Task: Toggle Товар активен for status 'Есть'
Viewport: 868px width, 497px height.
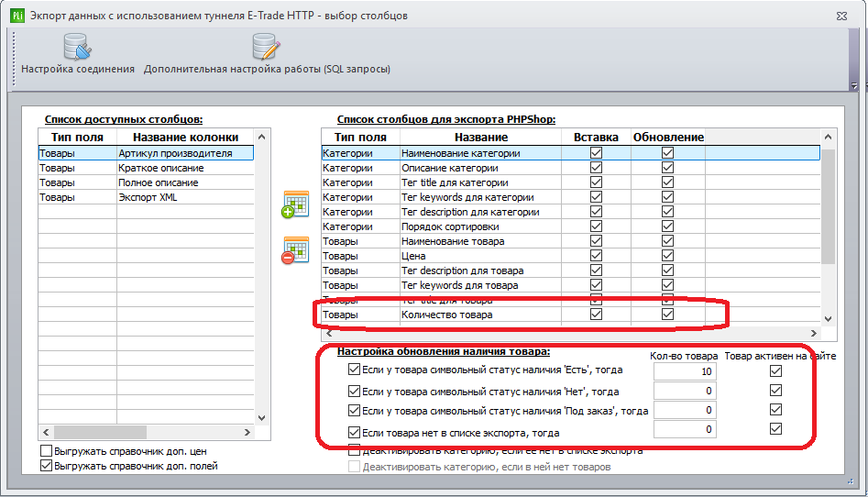Action: [775, 371]
